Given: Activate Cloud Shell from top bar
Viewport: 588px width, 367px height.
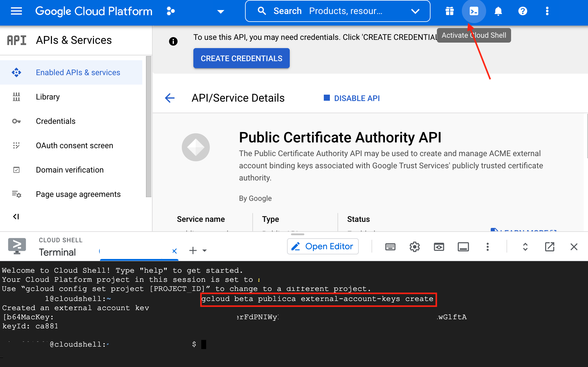Looking at the screenshot, I should [x=474, y=11].
